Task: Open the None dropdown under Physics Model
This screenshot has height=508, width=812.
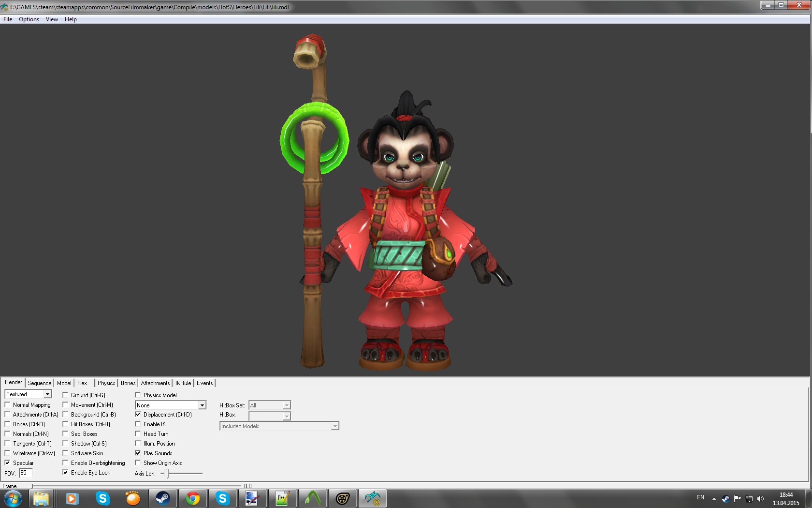Action: click(x=202, y=405)
